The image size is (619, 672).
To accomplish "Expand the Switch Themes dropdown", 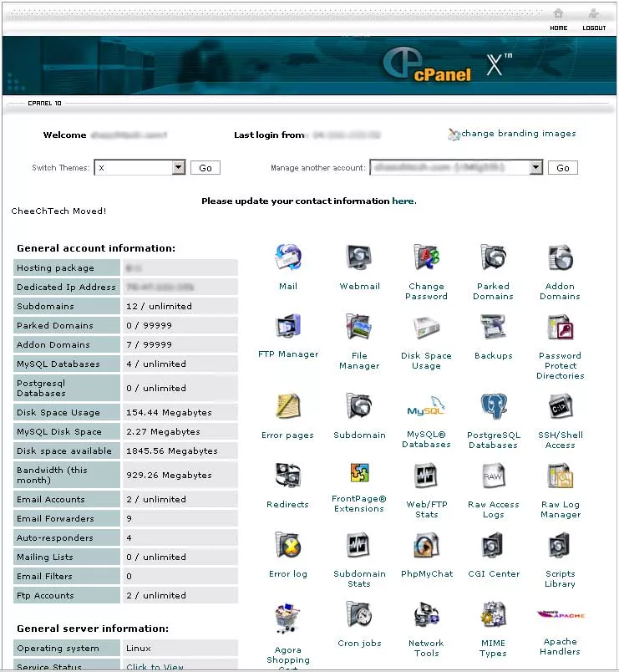I will coord(178,168).
